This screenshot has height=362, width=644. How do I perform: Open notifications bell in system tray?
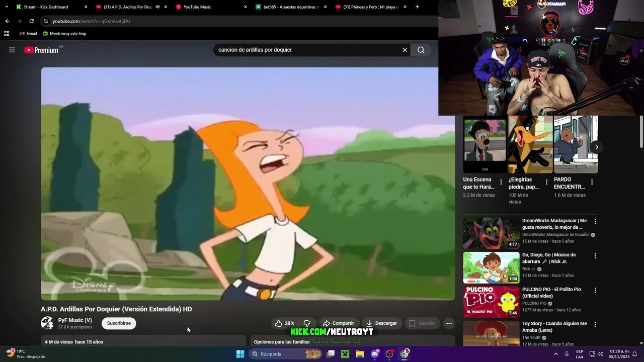pyautogui.click(x=634, y=354)
